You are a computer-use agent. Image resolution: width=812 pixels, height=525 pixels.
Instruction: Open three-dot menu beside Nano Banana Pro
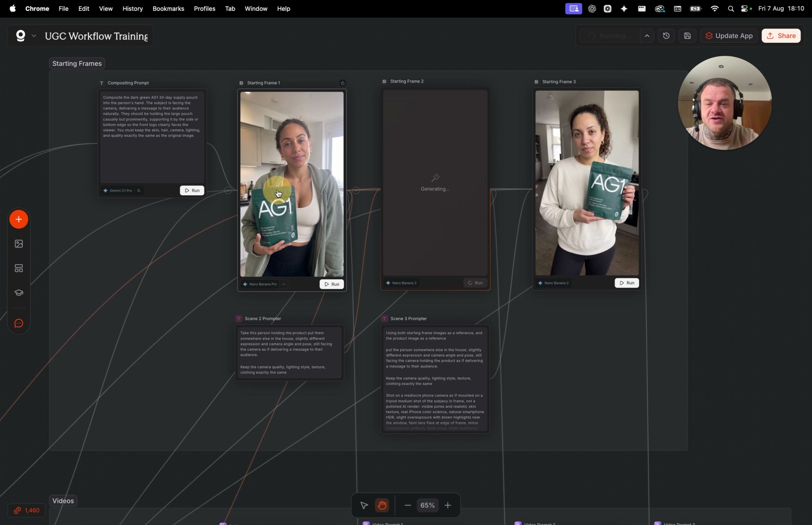click(x=284, y=284)
